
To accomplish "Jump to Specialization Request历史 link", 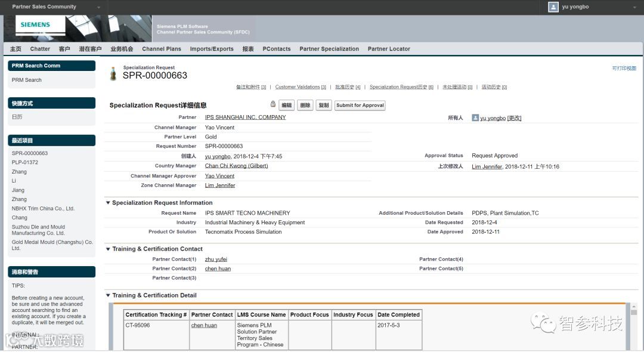I will click(x=401, y=87).
